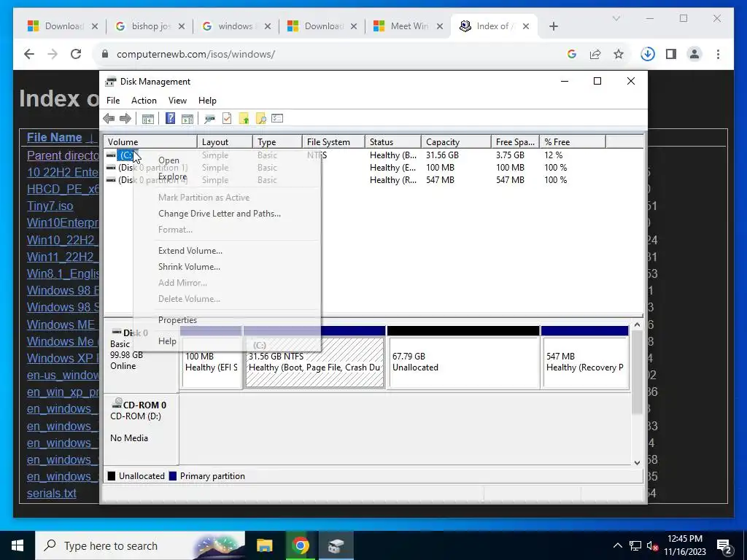
Task: Select Change Drive Letter and Paths
Action: [227, 214]
